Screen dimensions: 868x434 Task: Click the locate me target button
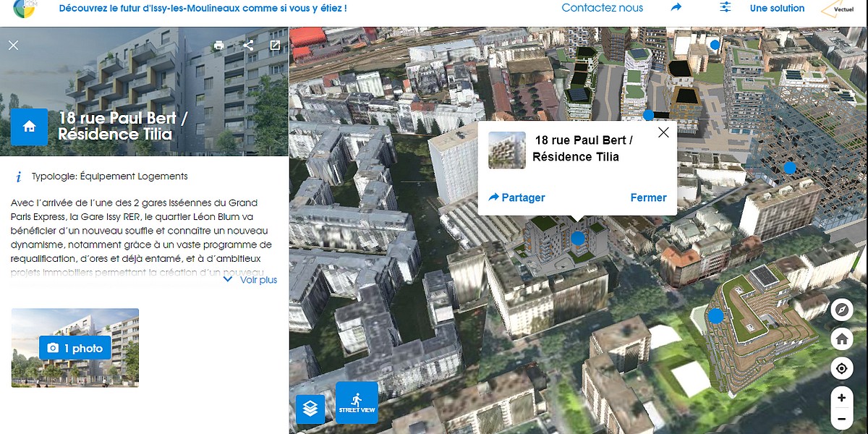841,368
